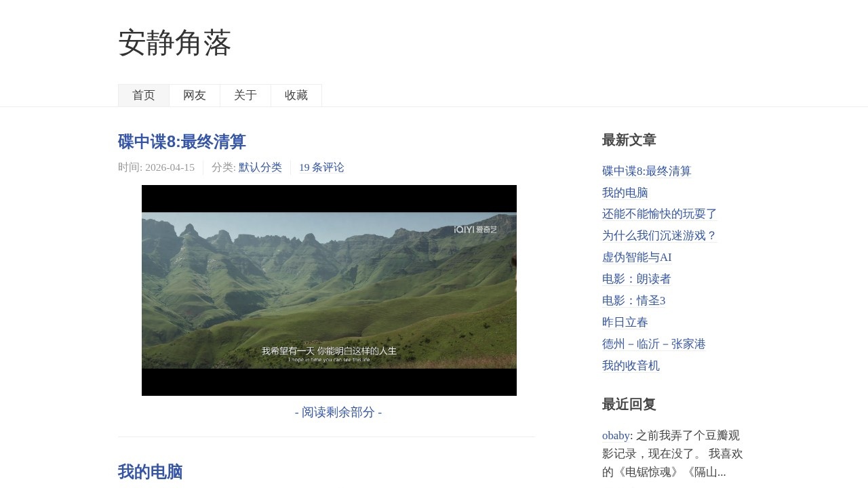
Task: Open sidebar article 我的收音机
Action: click(x=631, y=366)
